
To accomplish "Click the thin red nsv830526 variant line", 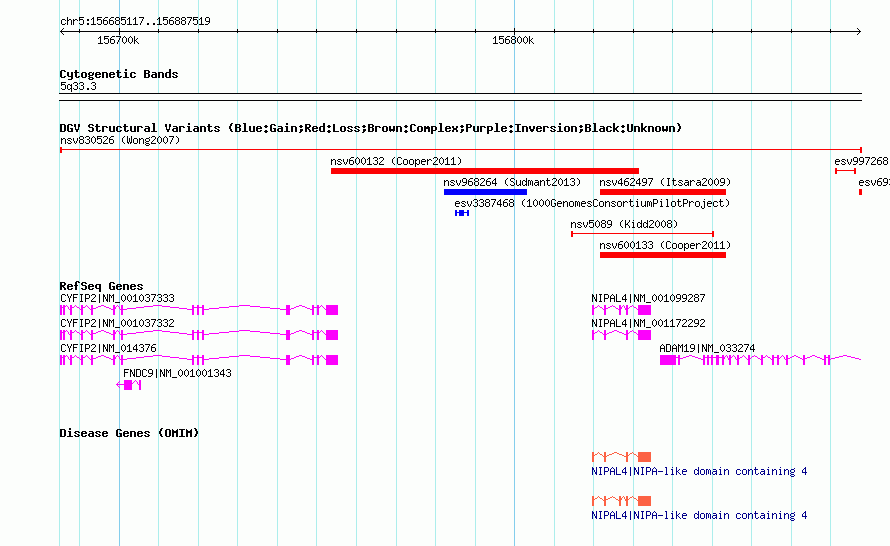I will tap(460, 150).
